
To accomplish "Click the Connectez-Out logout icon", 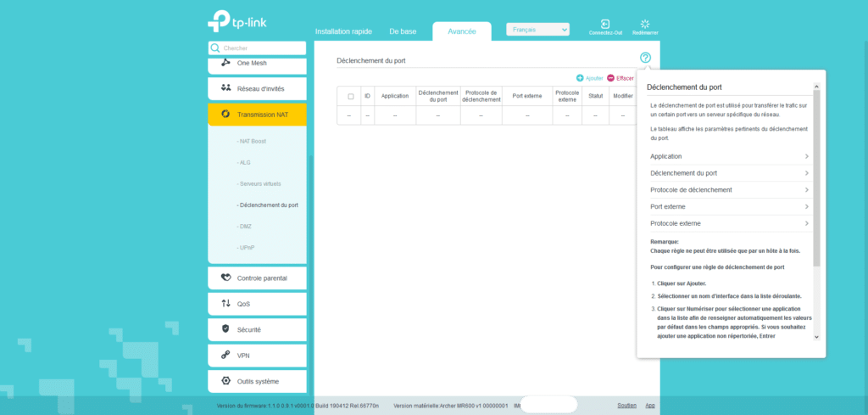I will click(x=605, y=25).
